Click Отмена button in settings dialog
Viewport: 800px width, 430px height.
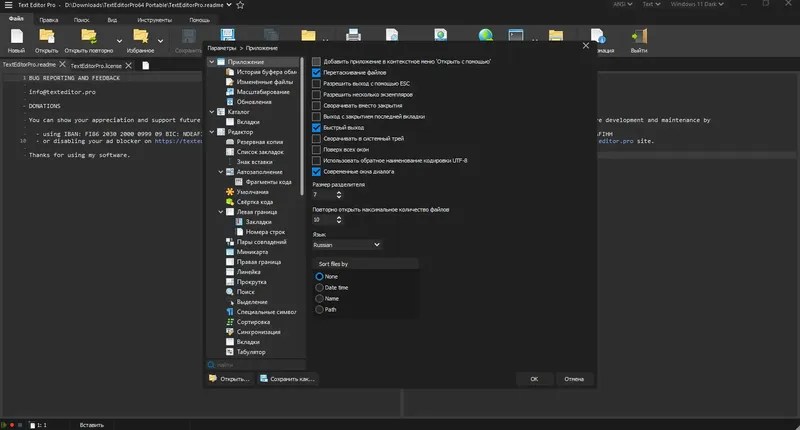point(574,379)
